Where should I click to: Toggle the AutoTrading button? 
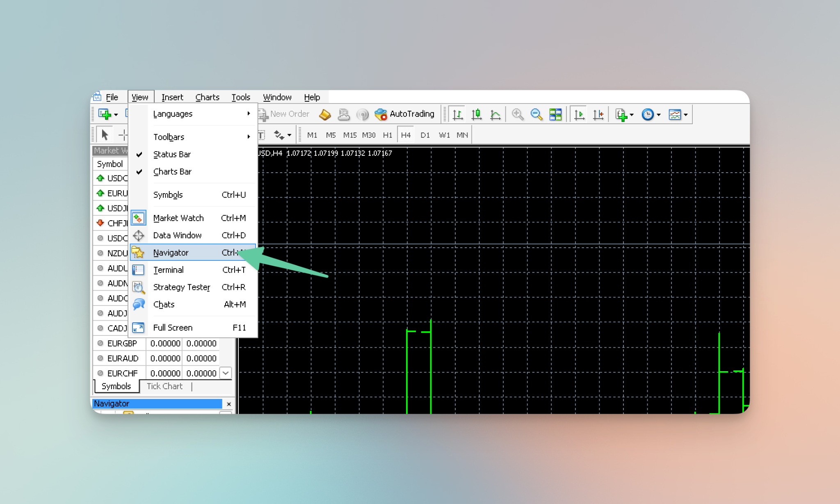pyautogui.click(x=405, y=114)
